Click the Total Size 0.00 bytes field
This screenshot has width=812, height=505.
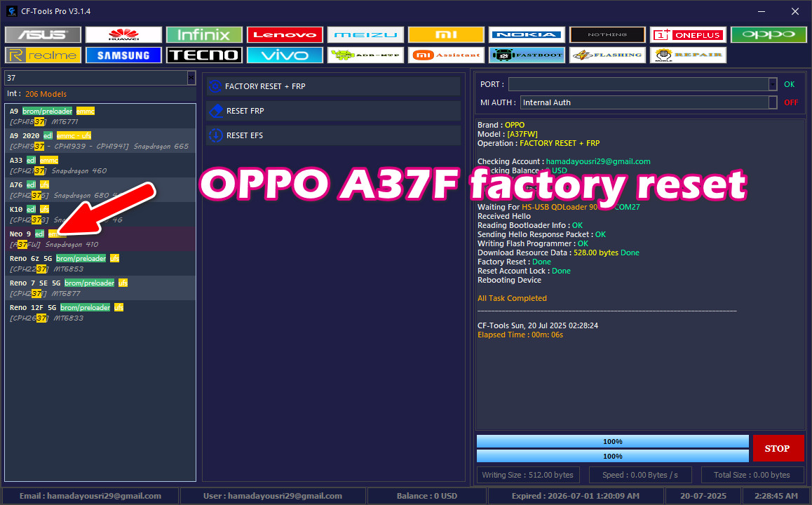752,475
